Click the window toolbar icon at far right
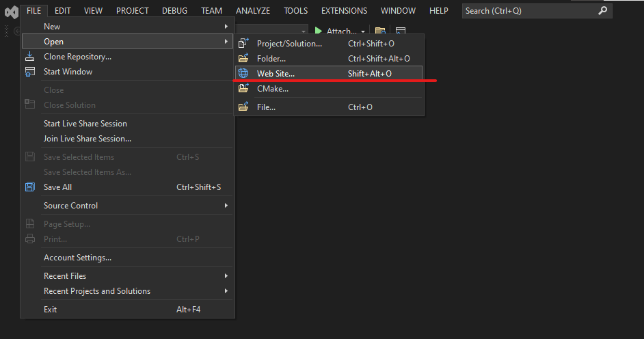Image resolution: width=644 pixels, height=339 pixels. [401, 31]
